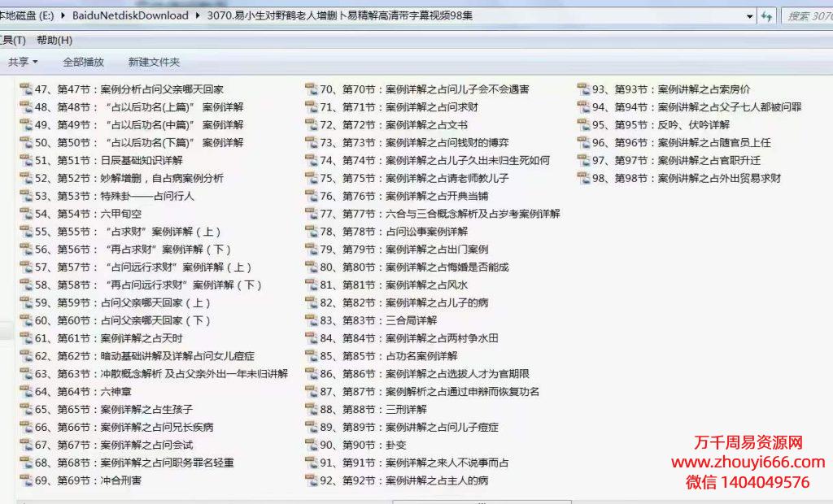Click the icon of 88、第88节:三刑详解
Image resolution: width=833 pixels, height=504 pixels.
[311, 410]
